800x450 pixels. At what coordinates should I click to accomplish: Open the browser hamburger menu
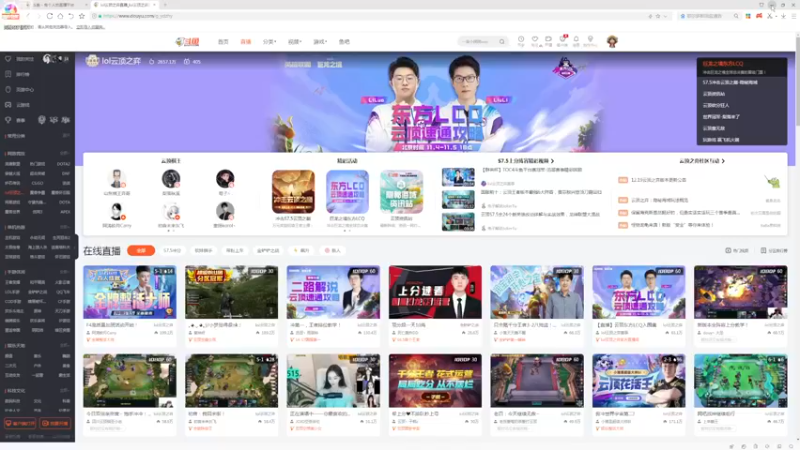(793, 16)
